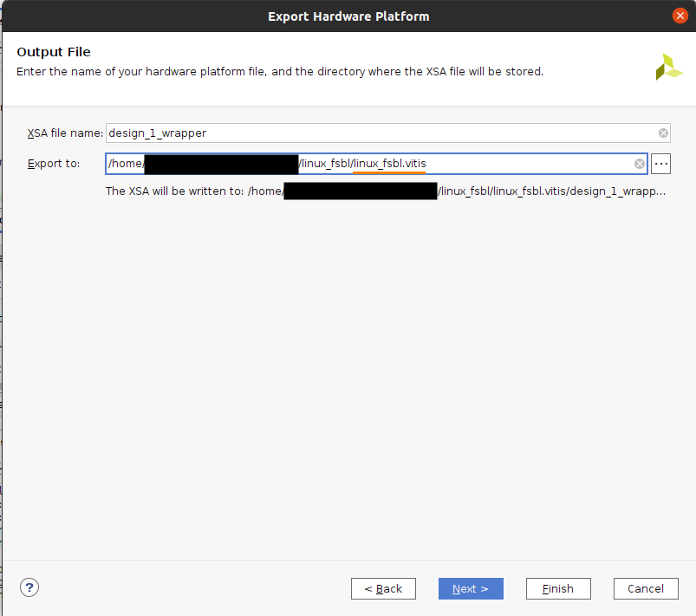Proceed with the Next button
The image size is (696, 616).
click(471, 588)
